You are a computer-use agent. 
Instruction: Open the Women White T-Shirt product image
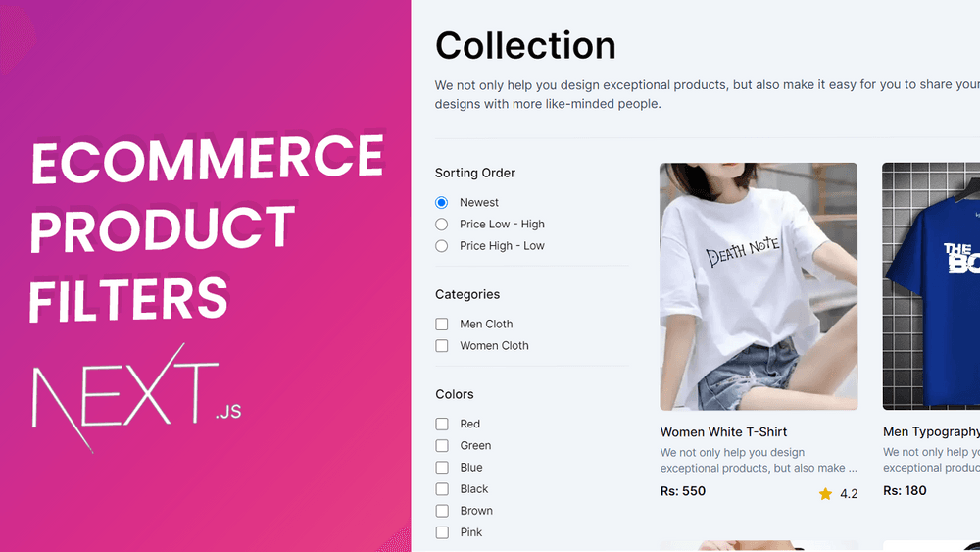(x=759, y=286)
